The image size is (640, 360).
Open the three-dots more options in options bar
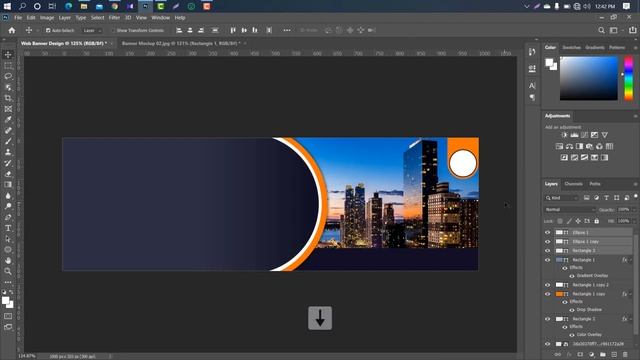click(287, 30)
